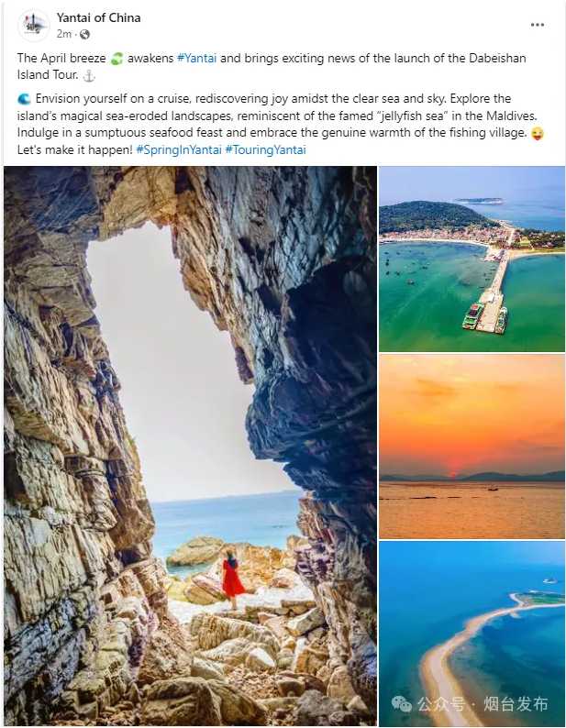The image size is (566, 728).
Task: Click the public audience globe icon
Action: pyautogui.click(x=84, y=34)
